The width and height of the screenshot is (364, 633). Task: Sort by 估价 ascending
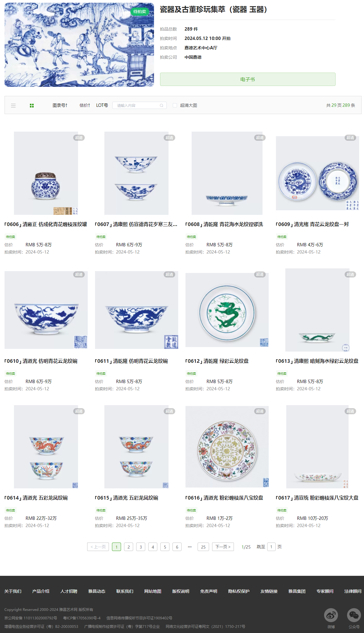[x=85, y=105]
